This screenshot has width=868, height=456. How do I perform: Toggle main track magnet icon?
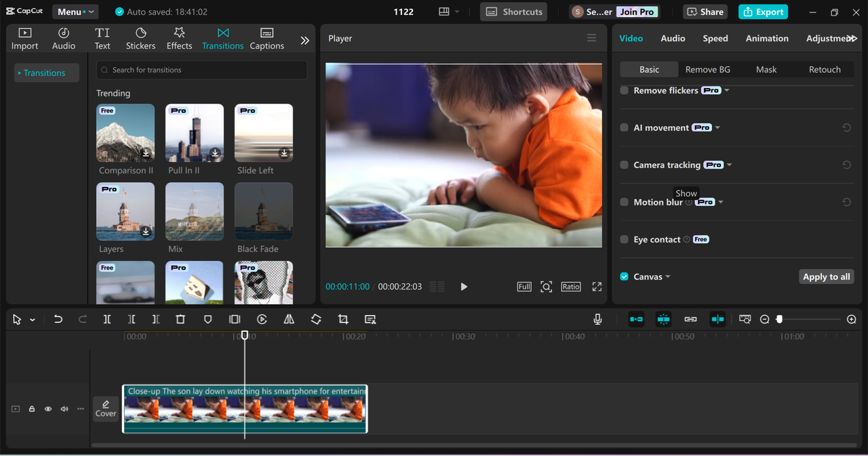[x=636, y=319]
